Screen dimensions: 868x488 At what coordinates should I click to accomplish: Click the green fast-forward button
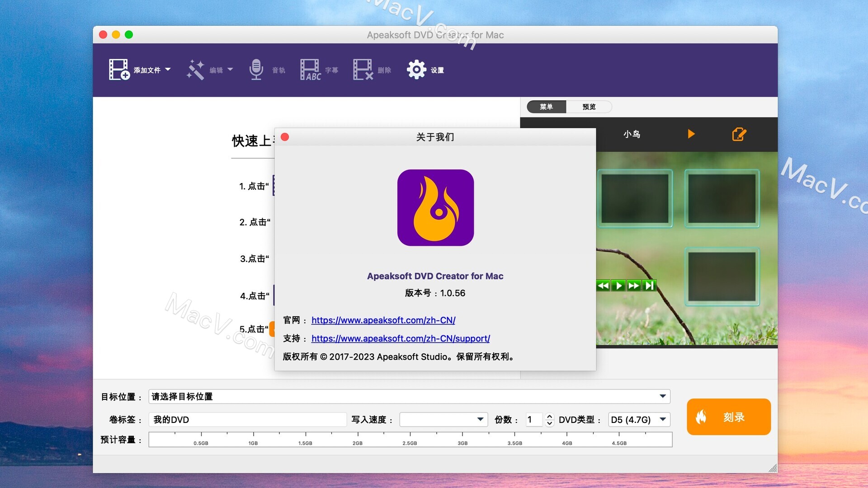coord(634,285)
